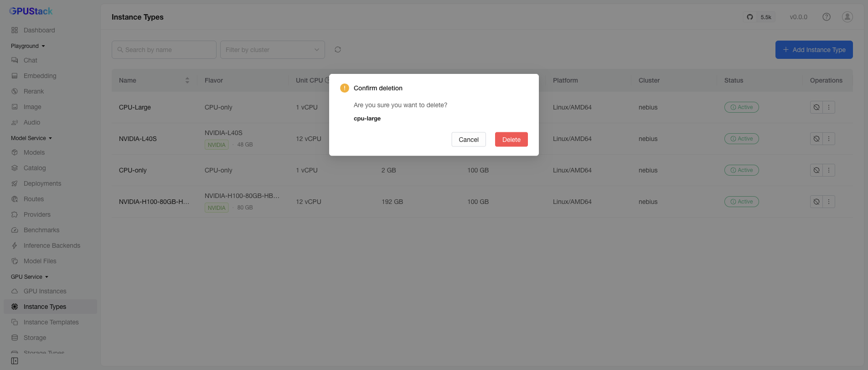This screenshot has height=370, width=868.
Task: Click the Add Instance Type button
Action: pyautogui.click(x=814, y=50)
